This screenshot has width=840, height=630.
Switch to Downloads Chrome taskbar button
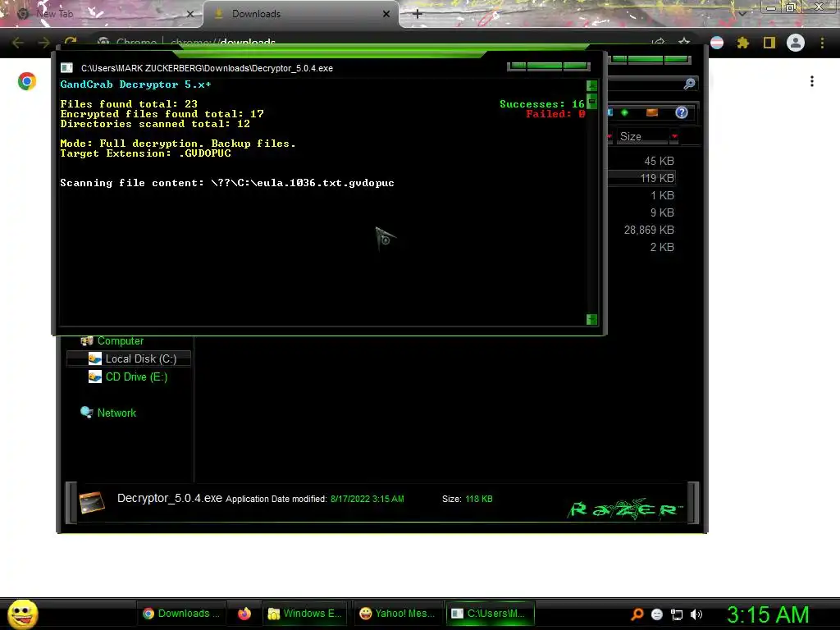[181, 614]
